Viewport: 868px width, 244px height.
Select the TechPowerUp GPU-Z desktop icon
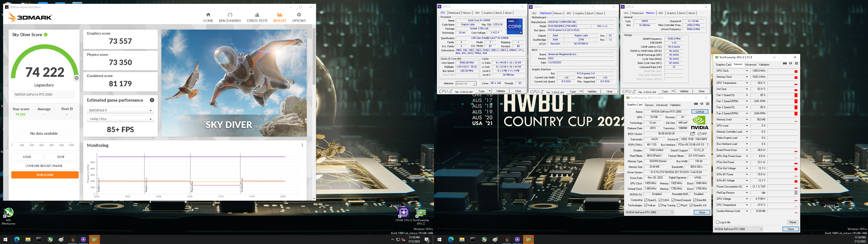click(x=421, y=216)
